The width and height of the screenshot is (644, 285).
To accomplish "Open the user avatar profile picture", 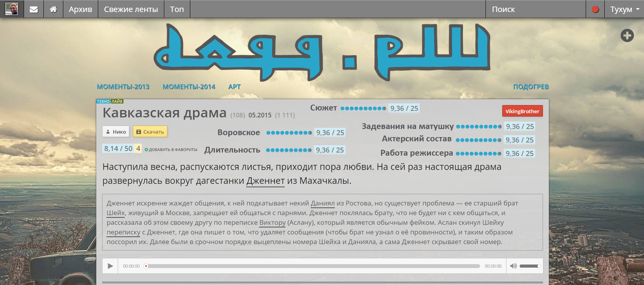I will point(12,9).
